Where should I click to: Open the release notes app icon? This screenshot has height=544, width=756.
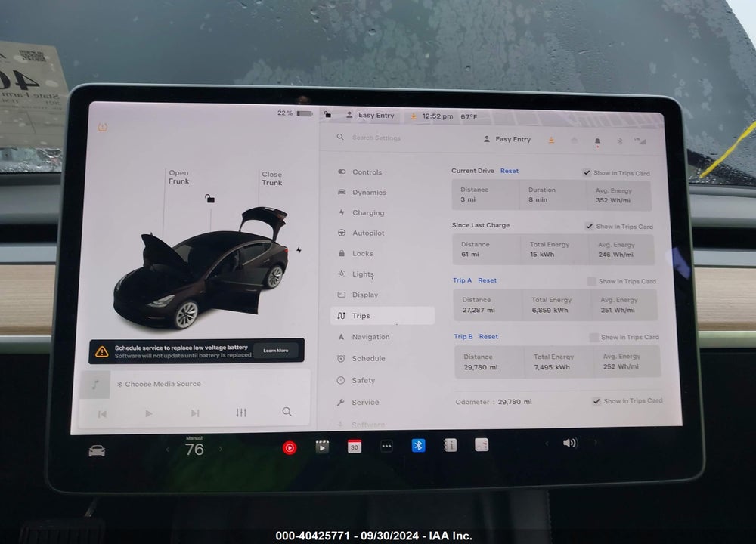point(482,444)
